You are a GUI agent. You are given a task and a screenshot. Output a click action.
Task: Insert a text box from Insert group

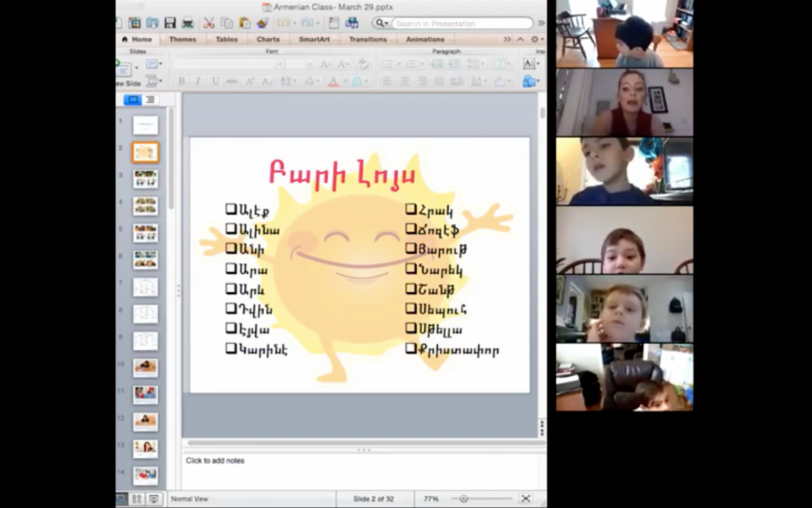pos(528,64)
